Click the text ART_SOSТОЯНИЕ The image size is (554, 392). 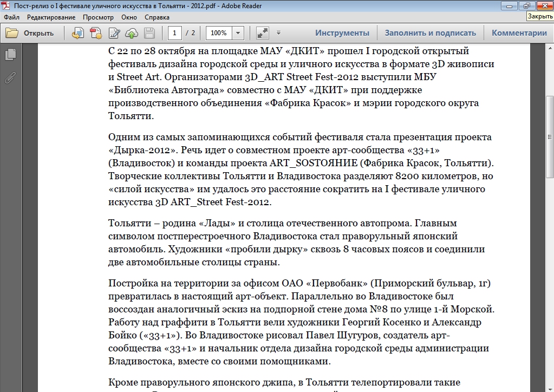[314, 163]
